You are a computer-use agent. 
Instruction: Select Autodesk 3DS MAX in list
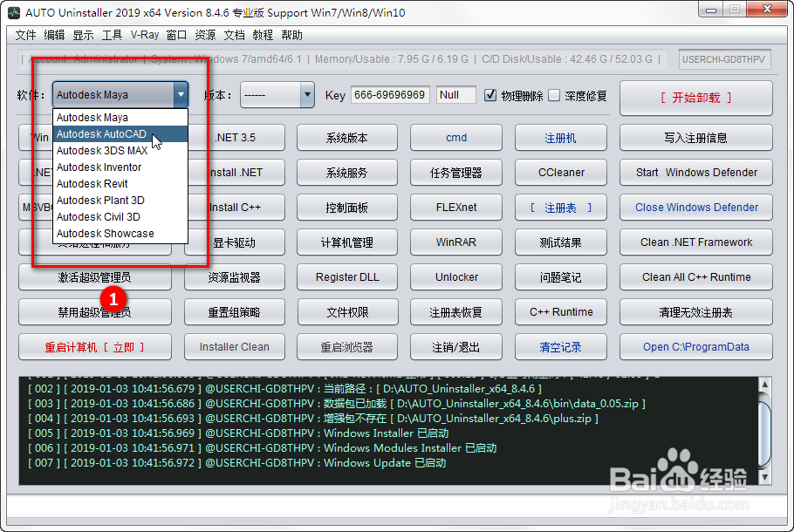click(x=120, y=151)
